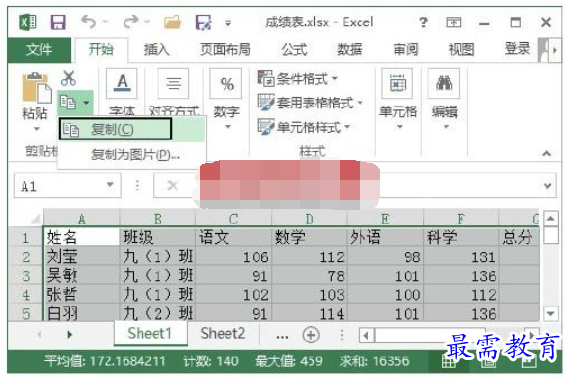The image size is (568, 378).
Task: Cancel entry with X in formula bar
Action: pos(172,186)
